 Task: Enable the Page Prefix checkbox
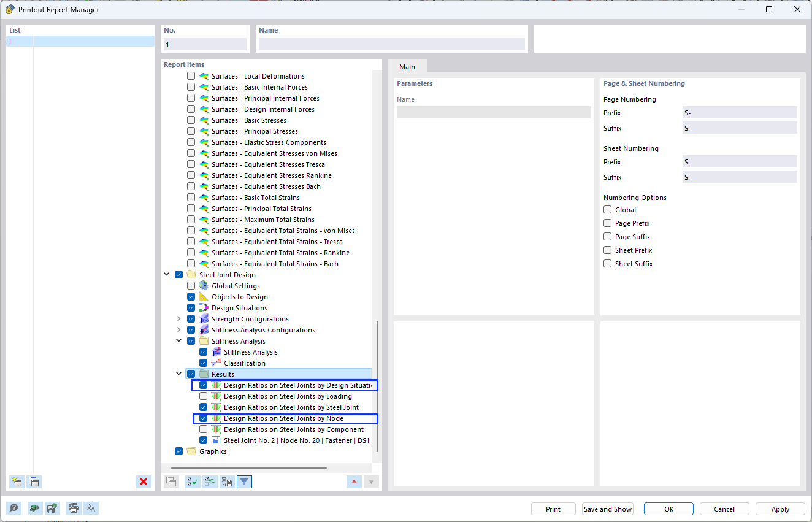click(608, 223)
